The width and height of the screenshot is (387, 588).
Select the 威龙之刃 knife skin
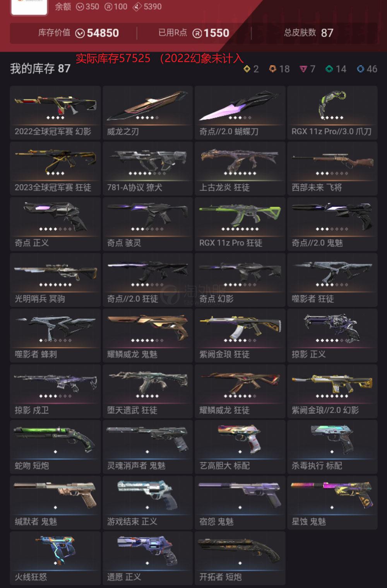point(147,113)
